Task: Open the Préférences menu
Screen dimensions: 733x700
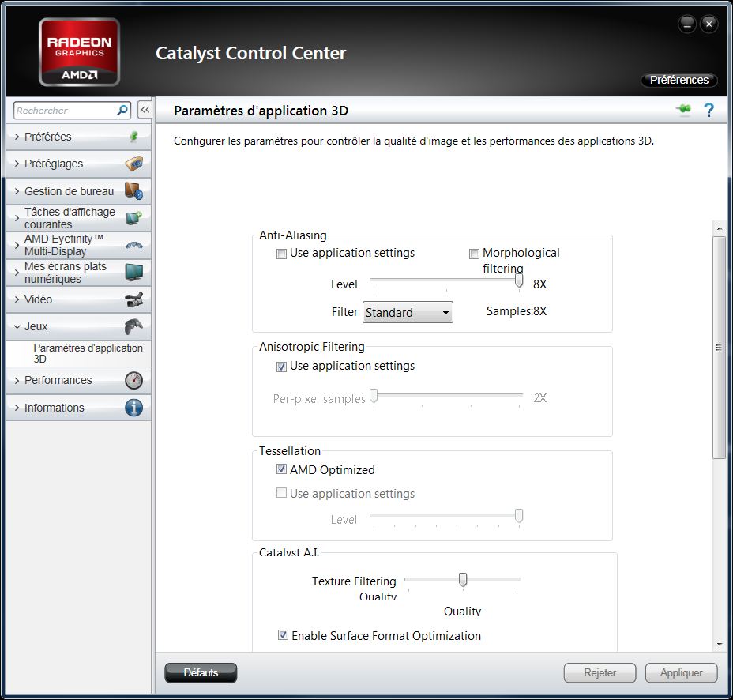Action: click(x=678, y=80)
